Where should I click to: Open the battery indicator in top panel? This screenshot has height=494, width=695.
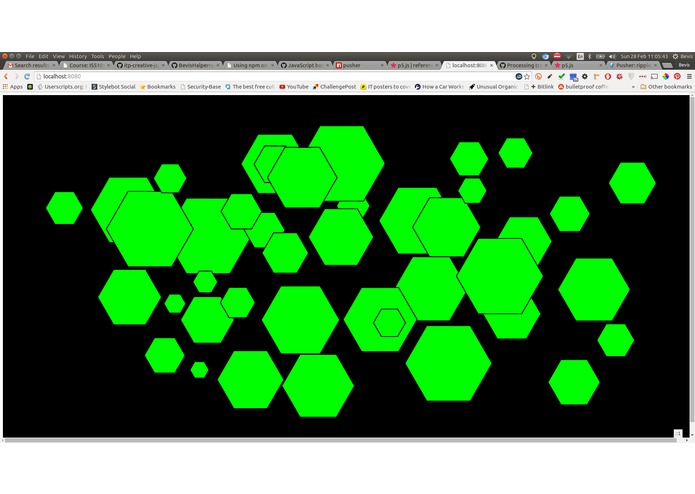(600, 56)
